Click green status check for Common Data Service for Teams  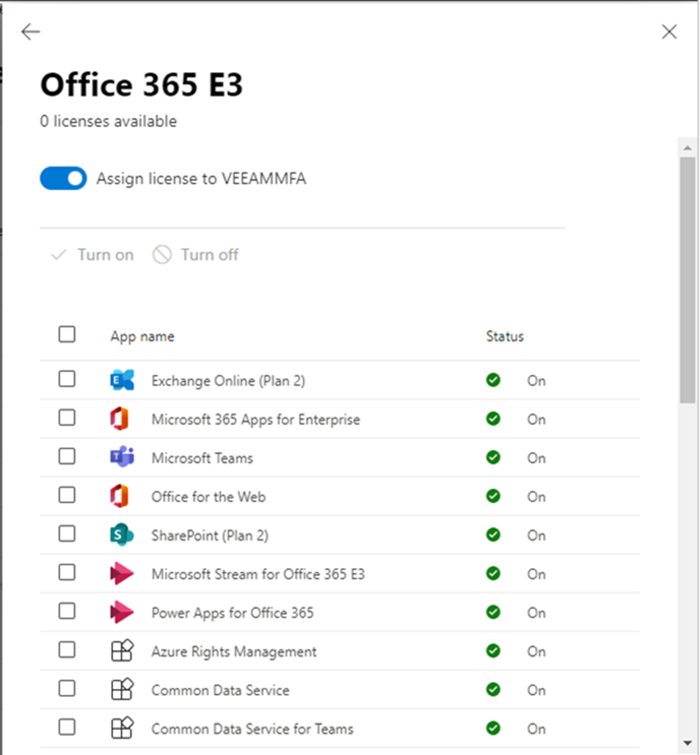click(x=493, y=728)
